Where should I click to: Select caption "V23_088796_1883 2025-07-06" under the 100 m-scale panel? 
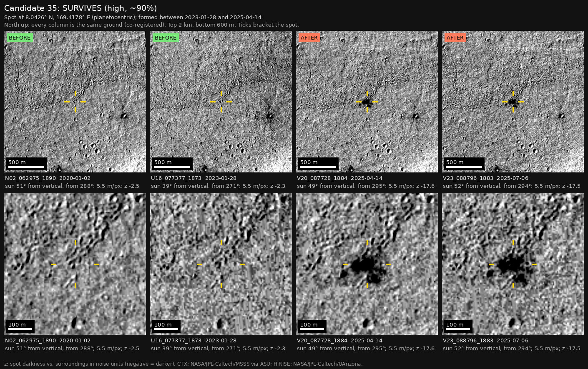[x=485, y=341]
